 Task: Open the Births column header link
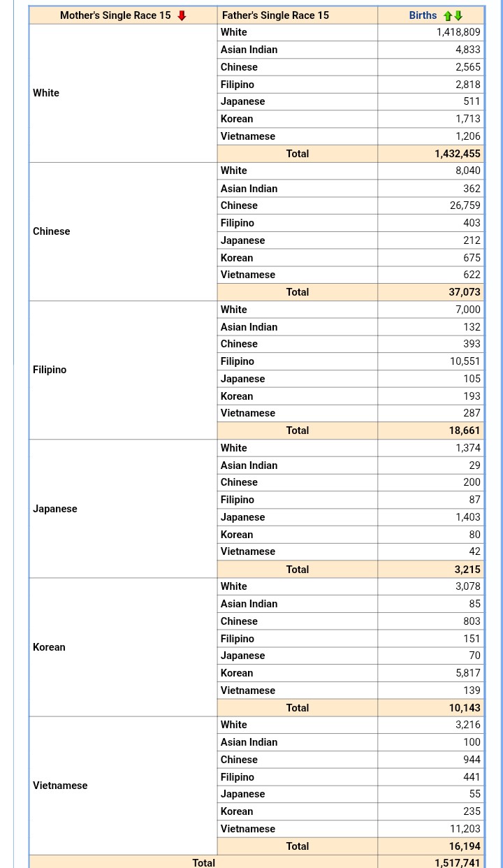pos(423,15)
